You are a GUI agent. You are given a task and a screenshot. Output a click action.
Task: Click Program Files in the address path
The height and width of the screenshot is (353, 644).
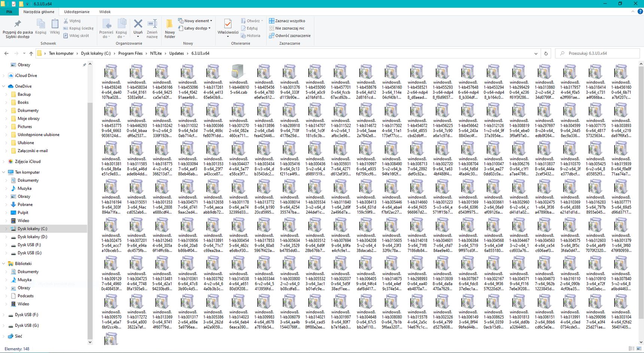coord(130,54)
